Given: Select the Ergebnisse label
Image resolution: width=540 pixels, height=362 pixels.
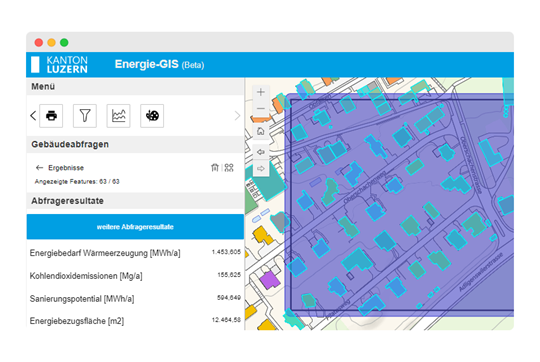Looking at the screenshot, I should 66,168.
